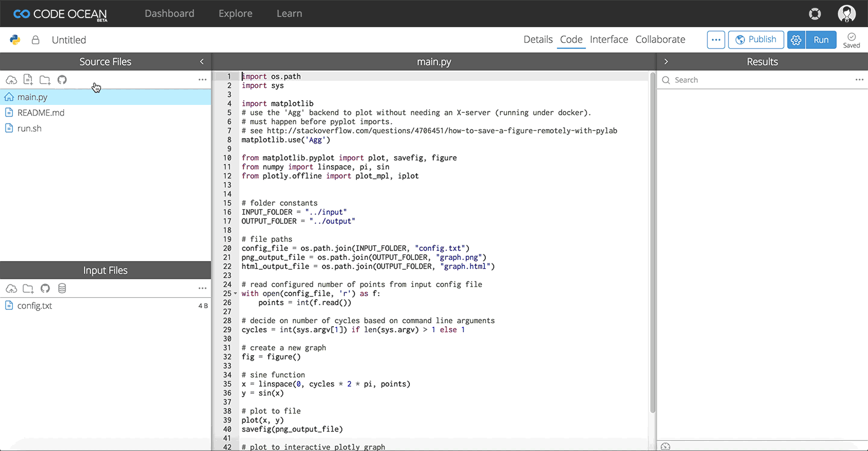
Task: Create a new folder in Source Files
Action: [x=45, y=80]
